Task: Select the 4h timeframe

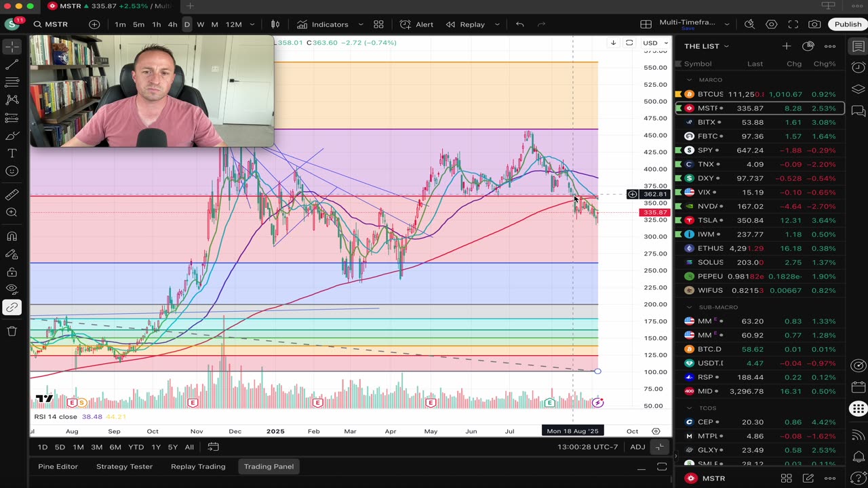Action: pos(172,24)
